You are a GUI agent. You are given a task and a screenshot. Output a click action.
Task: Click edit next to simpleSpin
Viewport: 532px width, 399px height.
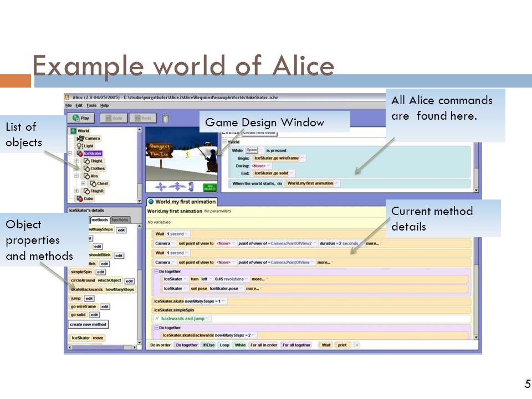[x=101, y=272]
